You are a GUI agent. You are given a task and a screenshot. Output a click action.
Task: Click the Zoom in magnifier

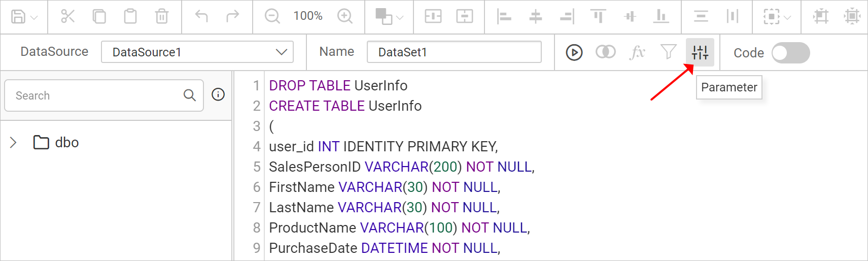345,16
